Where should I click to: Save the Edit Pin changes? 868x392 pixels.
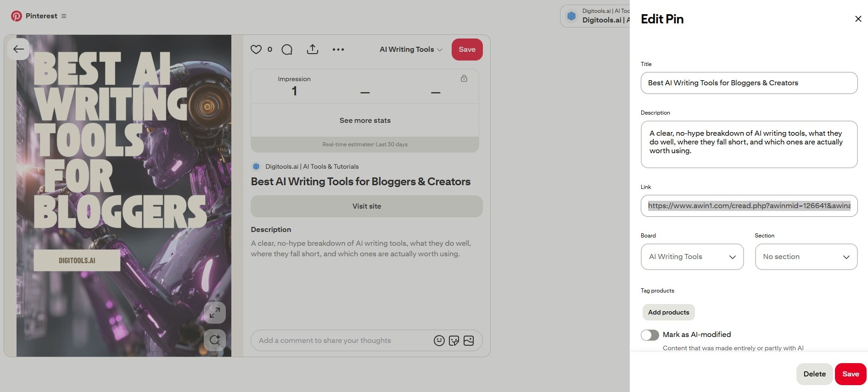point(851,374)
